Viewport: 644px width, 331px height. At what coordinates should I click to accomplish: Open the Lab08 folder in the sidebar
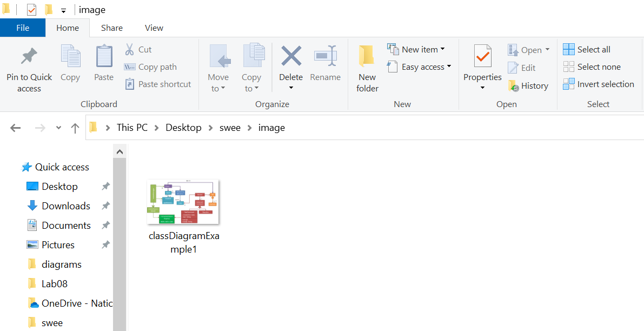[54, 284]
